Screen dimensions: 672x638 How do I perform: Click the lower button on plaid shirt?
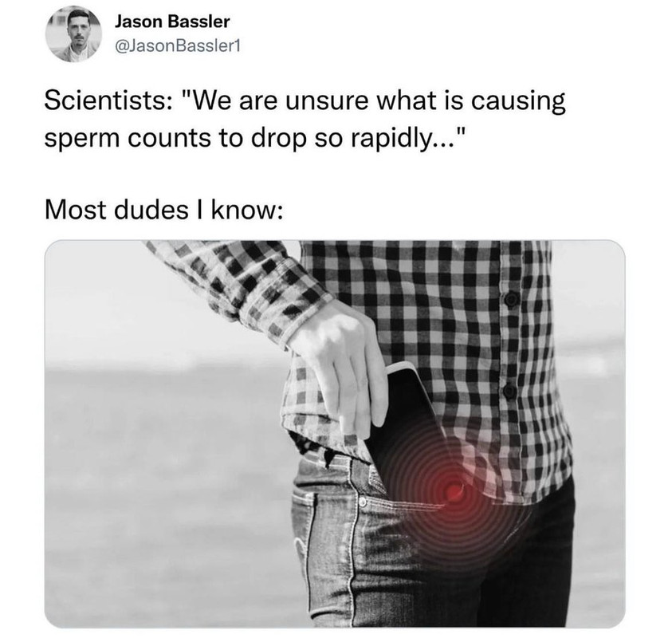tap(509, 391)
